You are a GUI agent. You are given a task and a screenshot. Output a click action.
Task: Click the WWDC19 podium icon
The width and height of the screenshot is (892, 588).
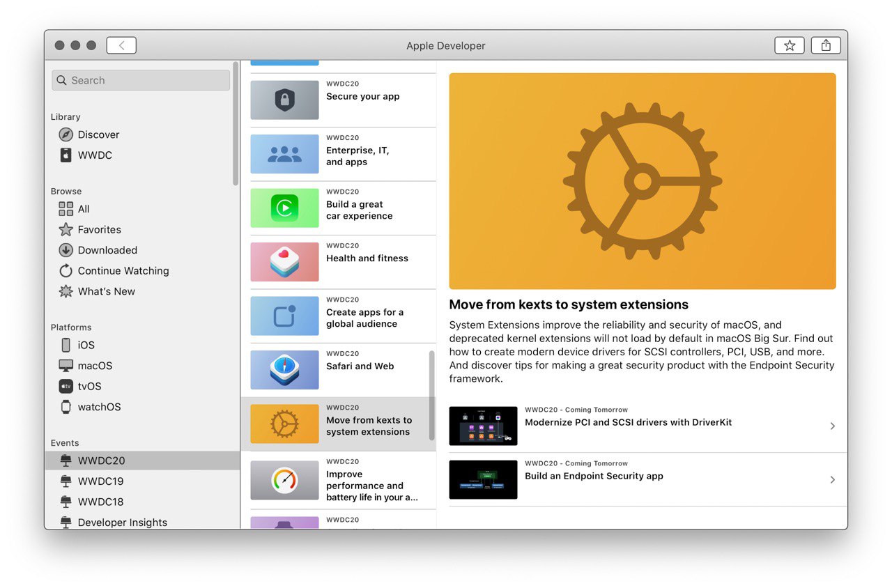(x=66, y=481)
